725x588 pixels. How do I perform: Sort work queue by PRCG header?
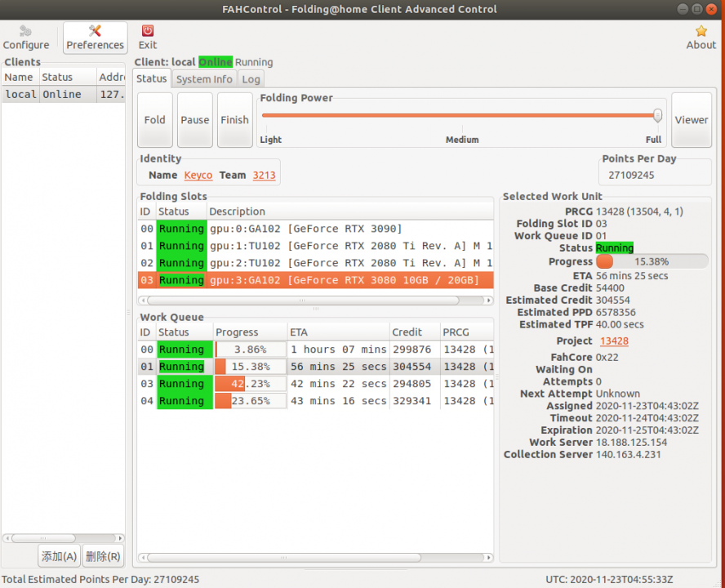466,332
